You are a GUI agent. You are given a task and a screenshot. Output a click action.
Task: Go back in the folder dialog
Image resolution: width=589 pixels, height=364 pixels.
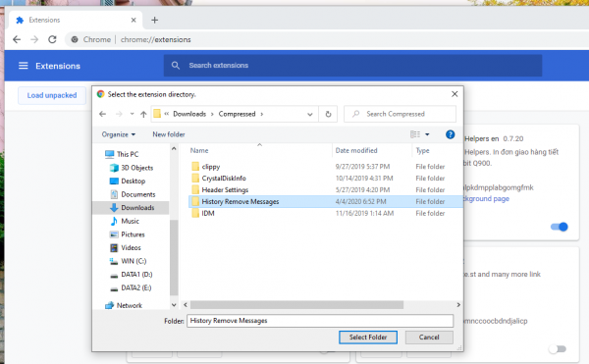[x=102, y=114]
